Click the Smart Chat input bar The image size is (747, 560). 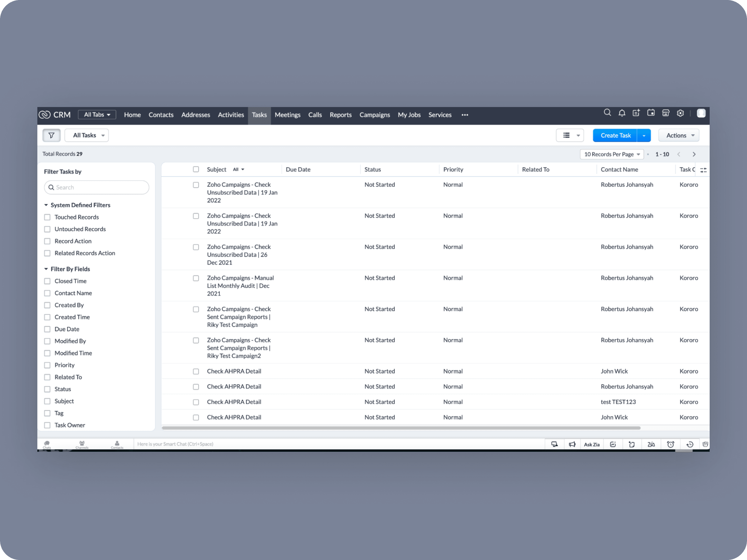click(x=339, y=444)
